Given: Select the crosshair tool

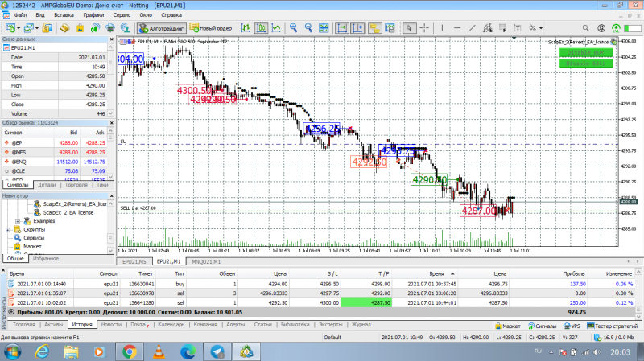Looking at the screenshot, I should tap(424, 27).
